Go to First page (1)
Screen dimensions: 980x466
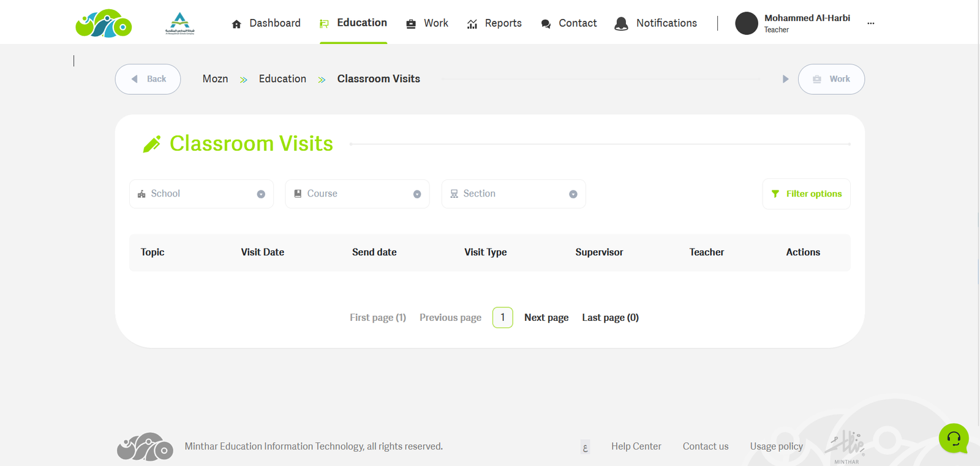(378, 317)
